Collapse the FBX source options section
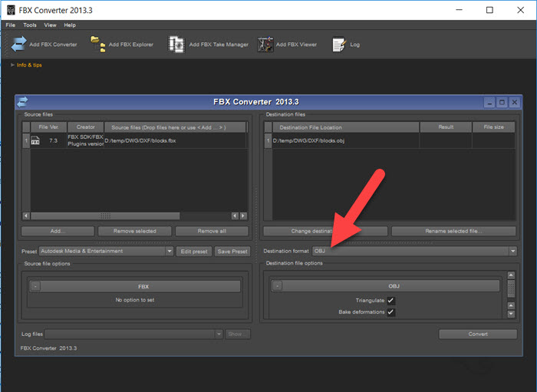This screenshot has width=537, height=392. click(35, 286)
